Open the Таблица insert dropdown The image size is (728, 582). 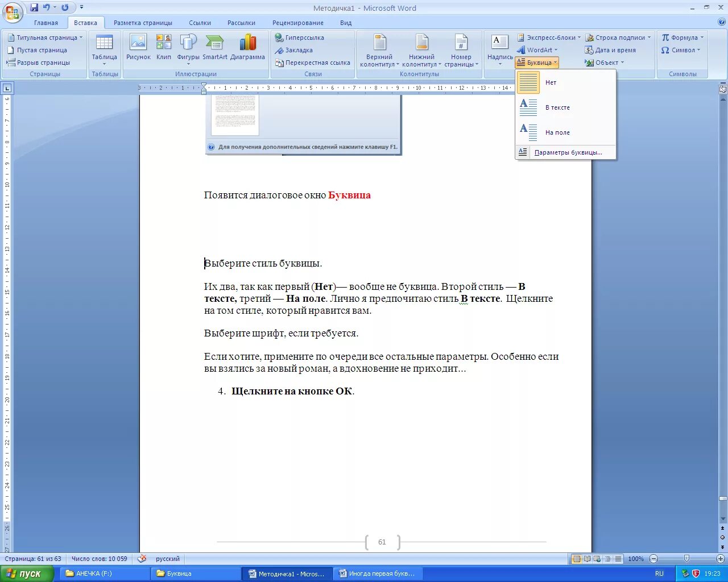pos(105,50)
